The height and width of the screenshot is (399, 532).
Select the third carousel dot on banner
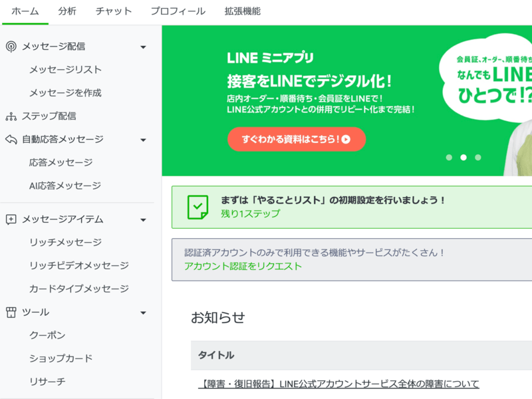(478, 158)
